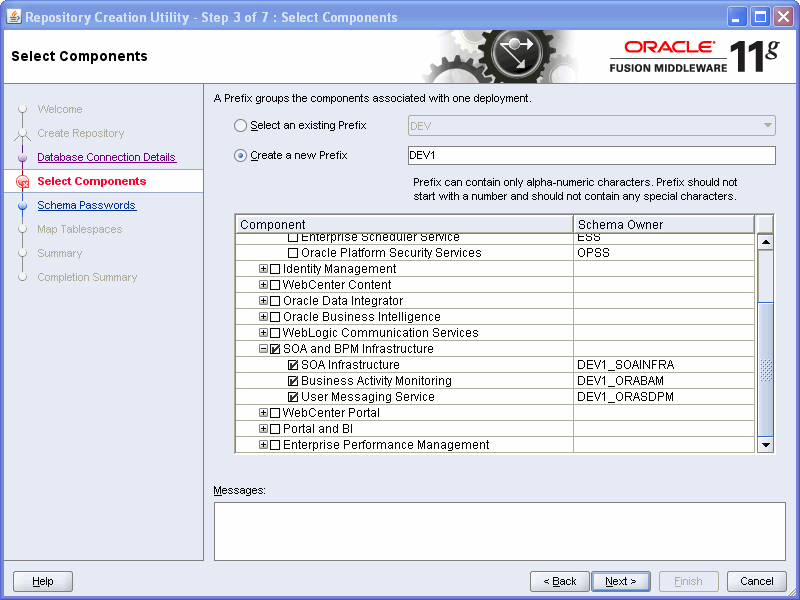Check the Oracle Business Intelligence checkbox
800x600 pixels.
click(x=275, y=317)
